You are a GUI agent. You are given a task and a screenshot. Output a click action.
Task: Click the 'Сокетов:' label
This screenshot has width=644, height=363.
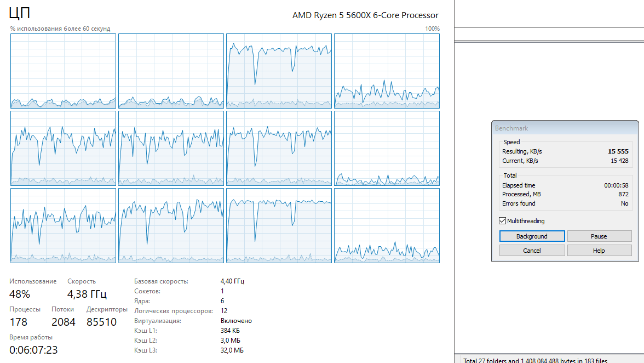(x=147, y=291)
